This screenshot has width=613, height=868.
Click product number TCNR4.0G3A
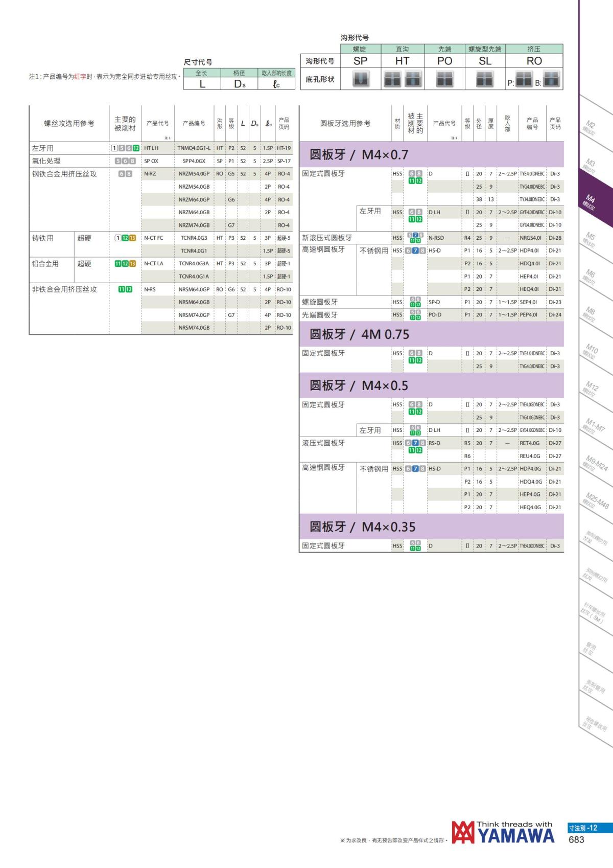[x=194, y=264]
